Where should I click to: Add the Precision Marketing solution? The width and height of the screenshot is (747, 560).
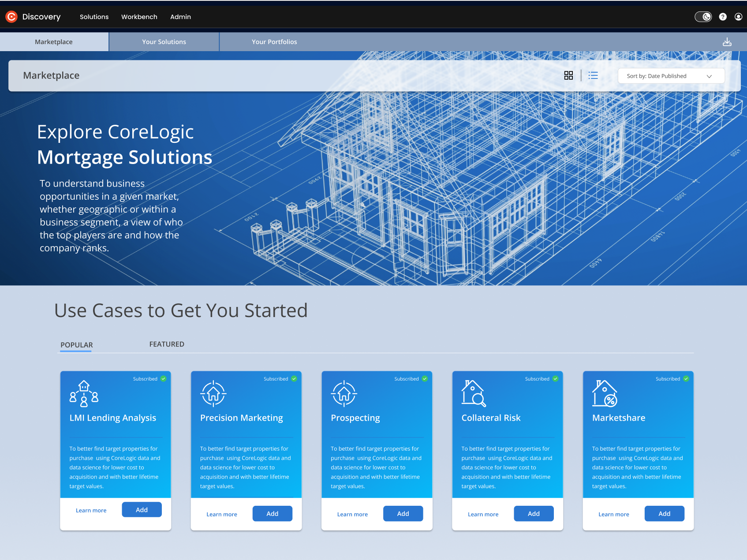[x=273, y=514]
